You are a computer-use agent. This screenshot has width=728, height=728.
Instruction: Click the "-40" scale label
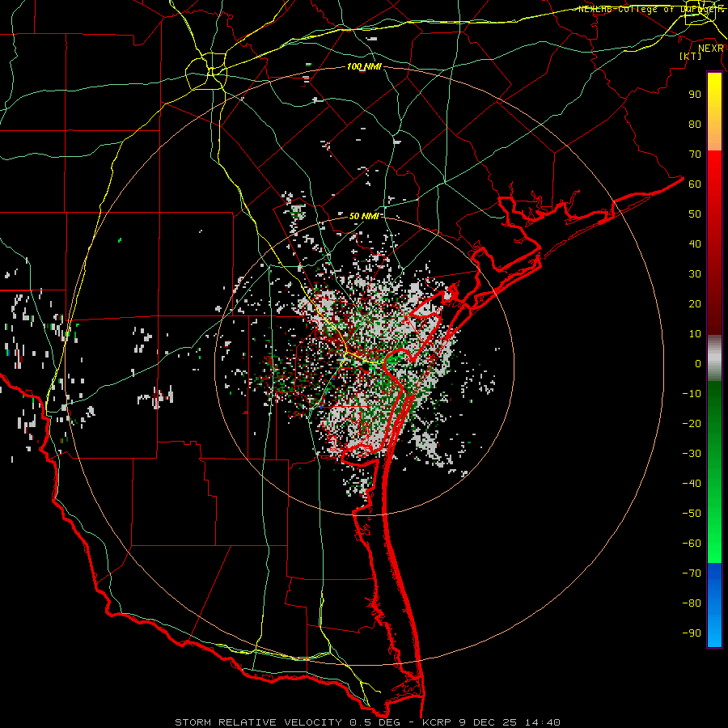[692, 484]
